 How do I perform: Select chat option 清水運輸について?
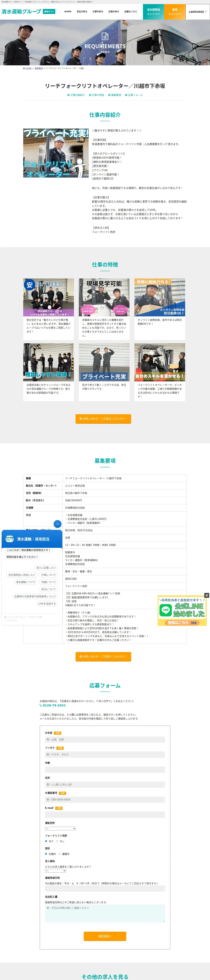26,582
